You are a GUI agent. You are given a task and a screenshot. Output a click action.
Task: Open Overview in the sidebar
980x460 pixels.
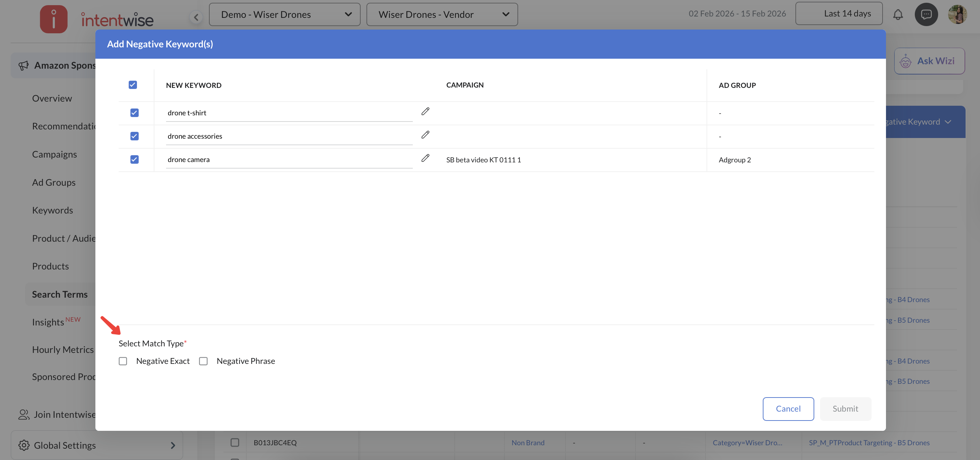click(x=52, y=98)
